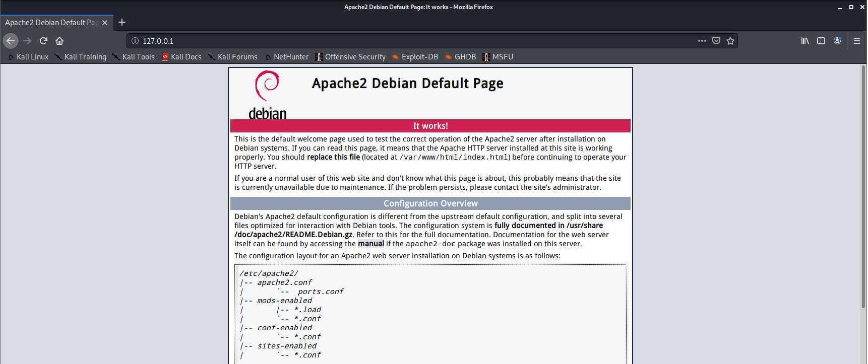The height and width of the screenshot is (364, 868).
Task: Bookmark this page with the star
Action: tap(730, 41)
